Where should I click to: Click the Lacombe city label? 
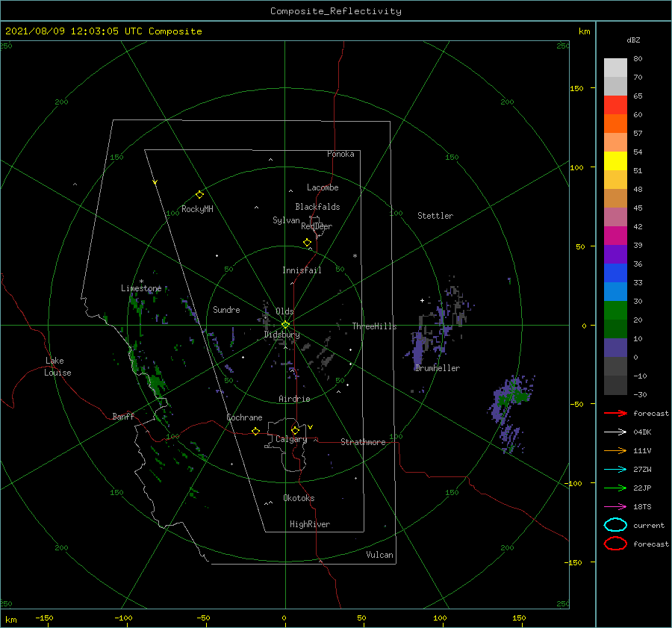323,187
